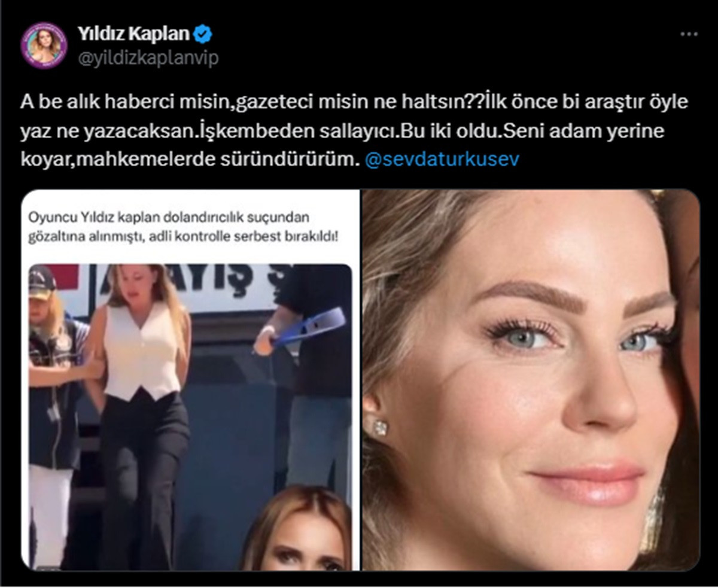This screenshot has width=718, height=588.
Task: Open the right close-up face photo
Action: (x=531, y=380)
